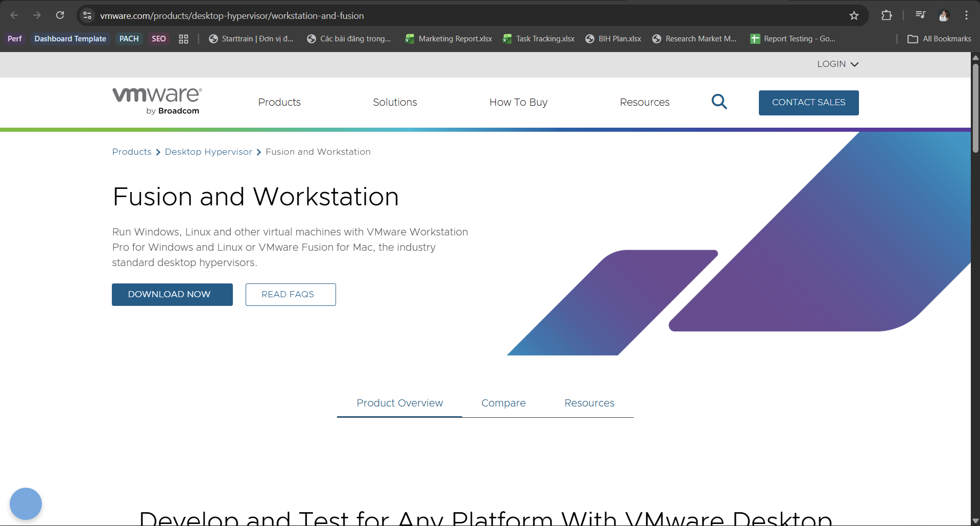Switch to the Compare tab
Image resolution: width=980 pixels, height=526 pixels.
(503, 403)
